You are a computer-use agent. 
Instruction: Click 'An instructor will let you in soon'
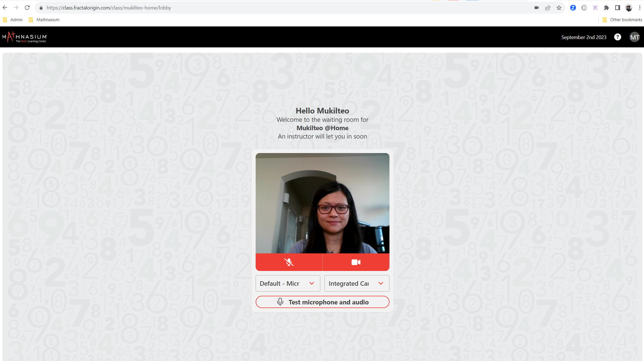pos(323,136)
